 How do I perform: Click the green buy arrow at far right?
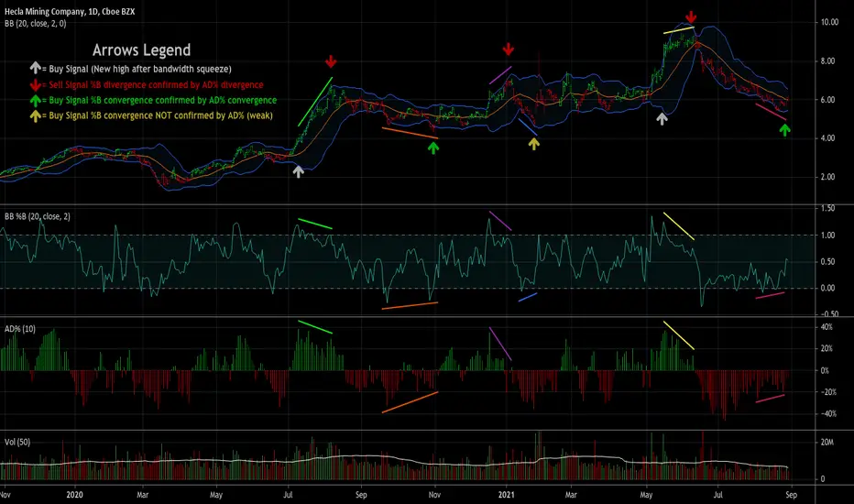pos(784,130)
